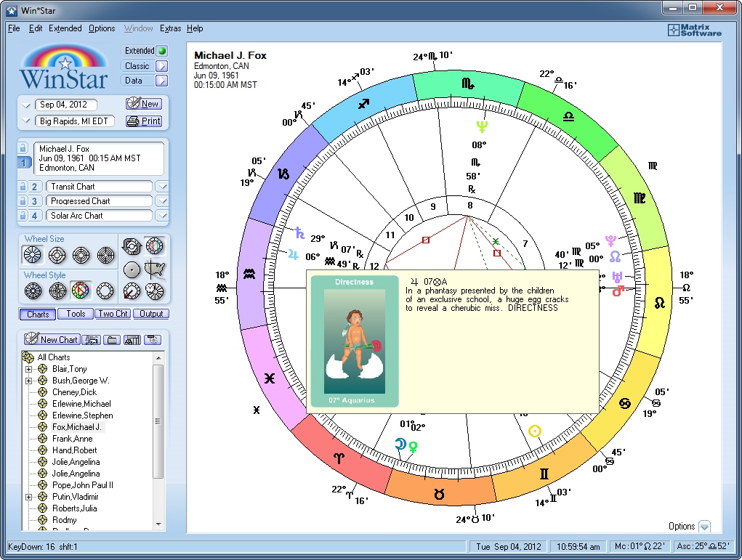742x560 pixels.
Task: Click the red Mars glyph in the chart
Action: pos(618,291)
